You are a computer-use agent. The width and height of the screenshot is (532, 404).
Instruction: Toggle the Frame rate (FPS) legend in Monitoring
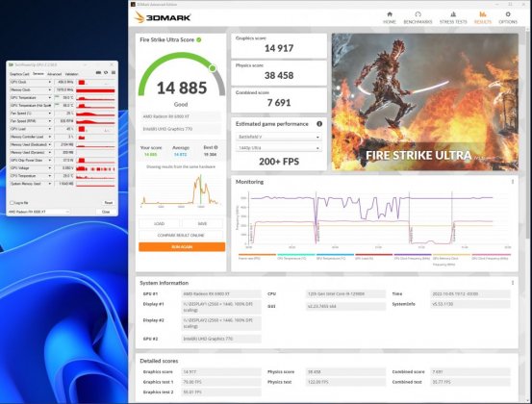coord(257,257)
